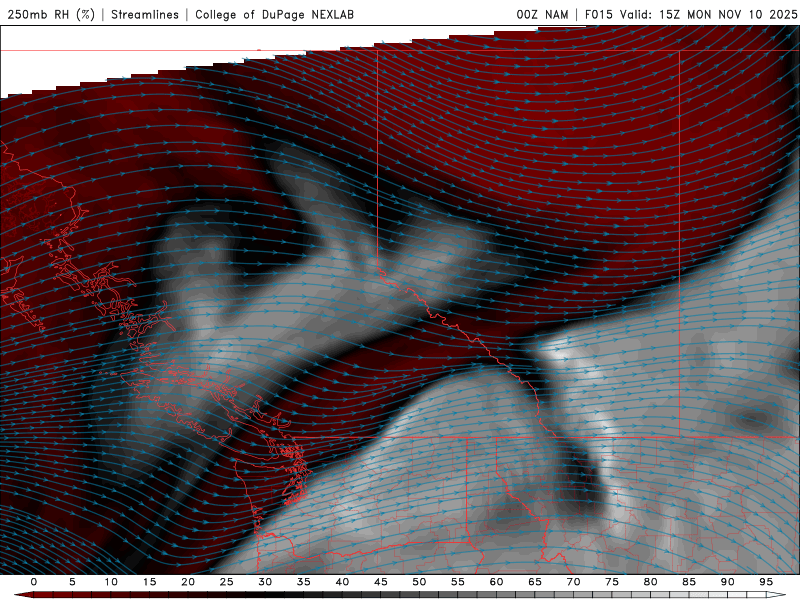Select the "Streamlines" label in header
The image size is (800, 600).
[145, 14]
